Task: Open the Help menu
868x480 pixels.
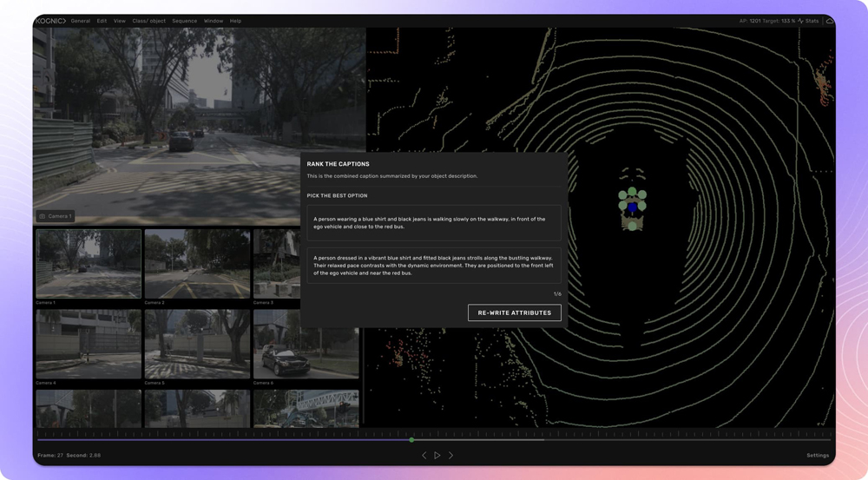Action: click(x=235, y=21)
